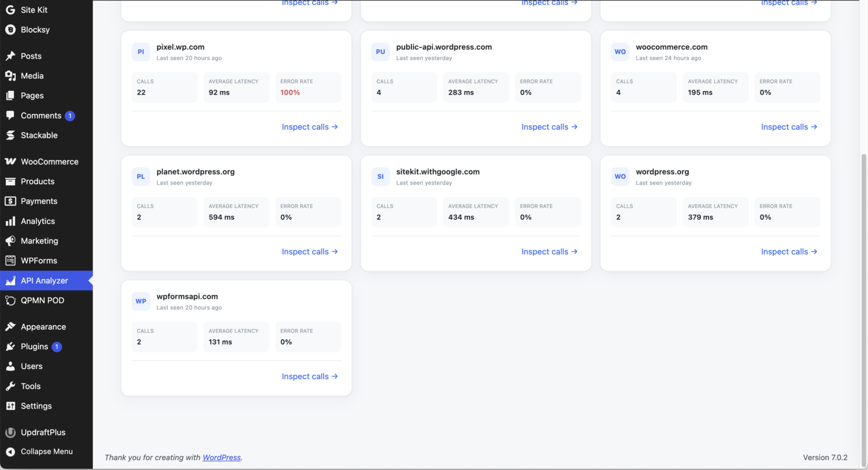868x470 pixels.
Task: Click the Tools wrench icon
Action: tap(10, 386)
